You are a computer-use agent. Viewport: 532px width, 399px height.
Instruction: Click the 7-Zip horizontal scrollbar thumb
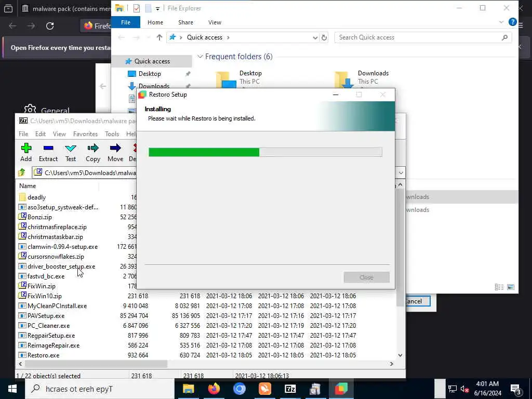point(96,364)
